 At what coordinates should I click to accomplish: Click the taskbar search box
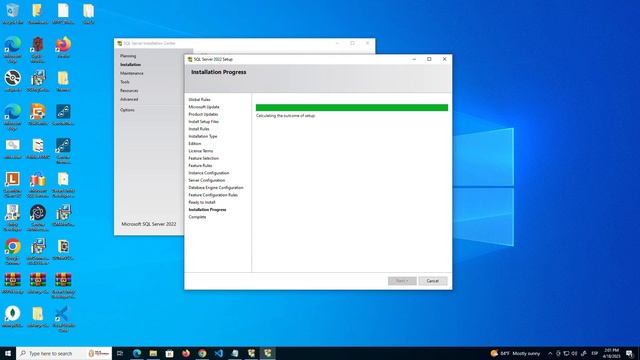point(64,353)
